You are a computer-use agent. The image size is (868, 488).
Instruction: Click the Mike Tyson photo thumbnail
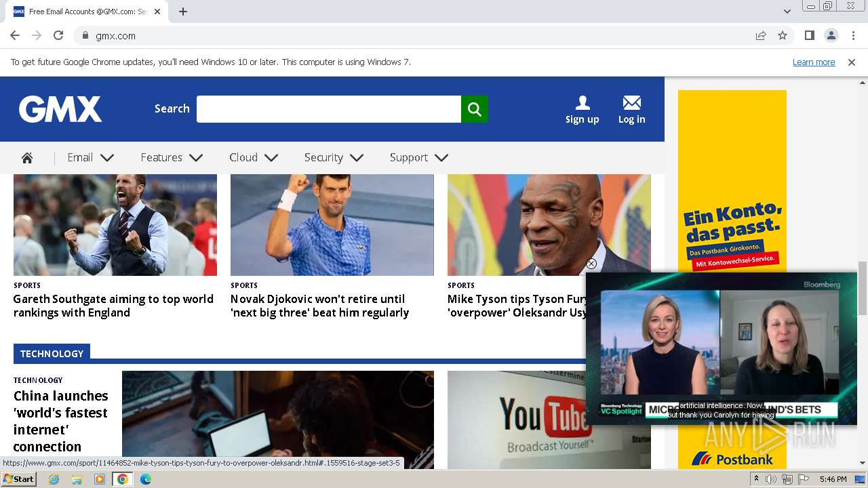click(x=549, y=225)
